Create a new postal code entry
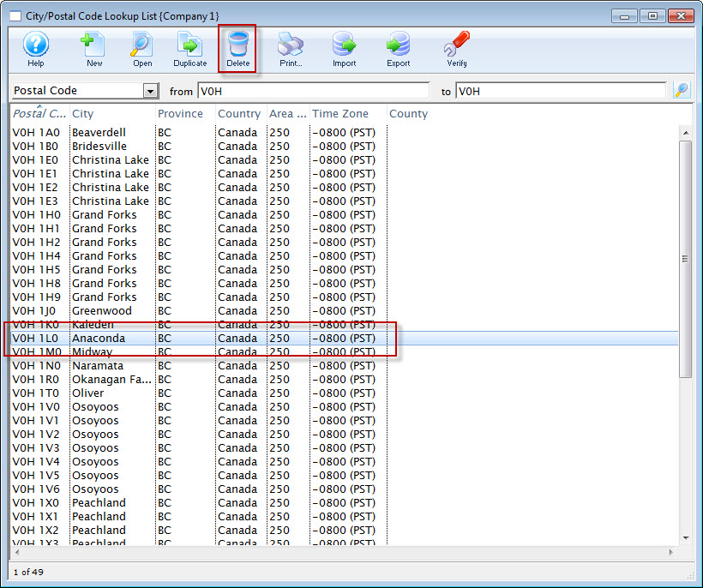Image resolution: width=703 pixels, height=588 pixels. click(x=94, y=49)
